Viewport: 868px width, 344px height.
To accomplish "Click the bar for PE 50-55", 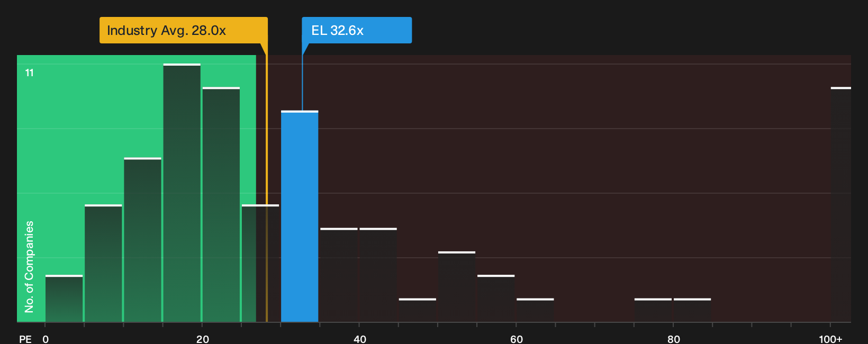I will [x=457, y=287].
